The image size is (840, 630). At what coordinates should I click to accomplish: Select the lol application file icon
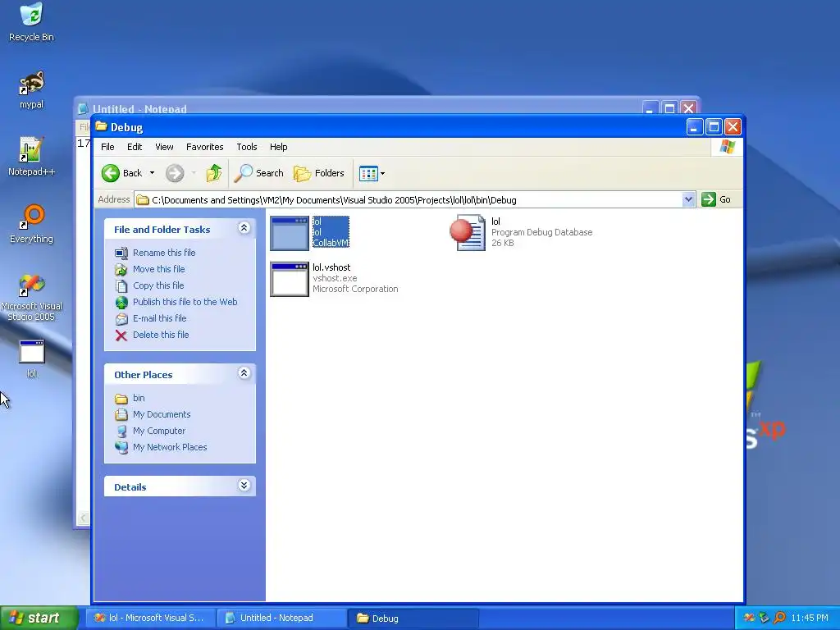coord(290,233)
